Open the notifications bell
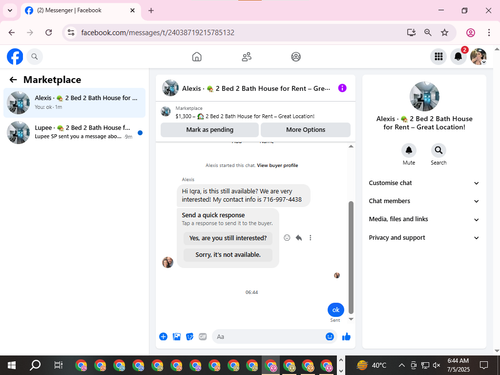The width and height of the screenshot is (500, 375). [x=458, y=57]
